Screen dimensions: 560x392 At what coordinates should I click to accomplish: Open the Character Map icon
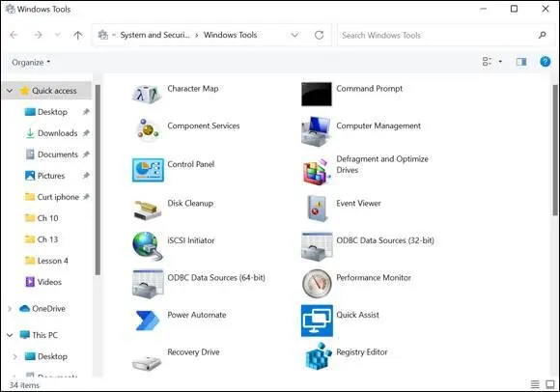[146, 94]
